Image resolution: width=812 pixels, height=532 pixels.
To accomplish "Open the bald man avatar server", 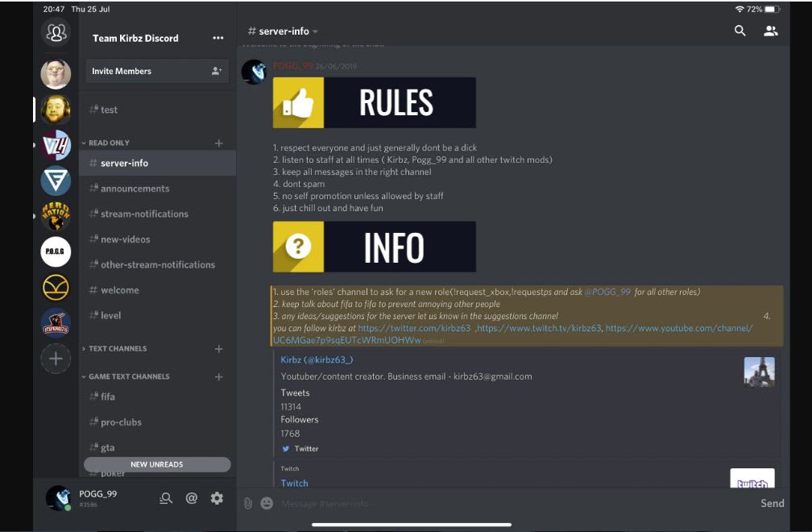I will pos(56,73).
